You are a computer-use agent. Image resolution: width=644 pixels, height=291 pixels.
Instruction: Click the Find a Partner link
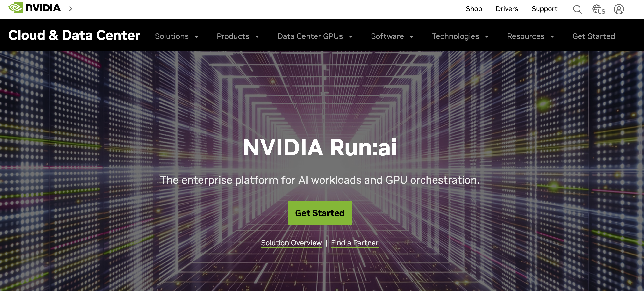click(x=355, y=242)
